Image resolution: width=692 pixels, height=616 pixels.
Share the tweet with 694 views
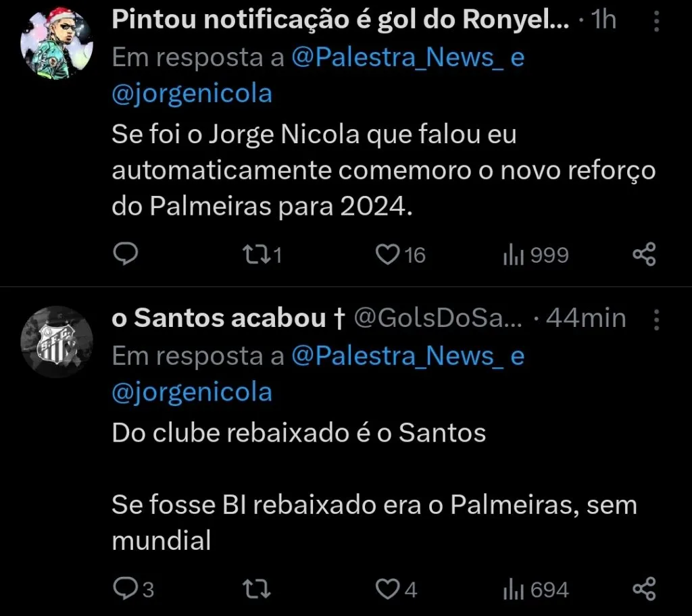click(645, 588)
